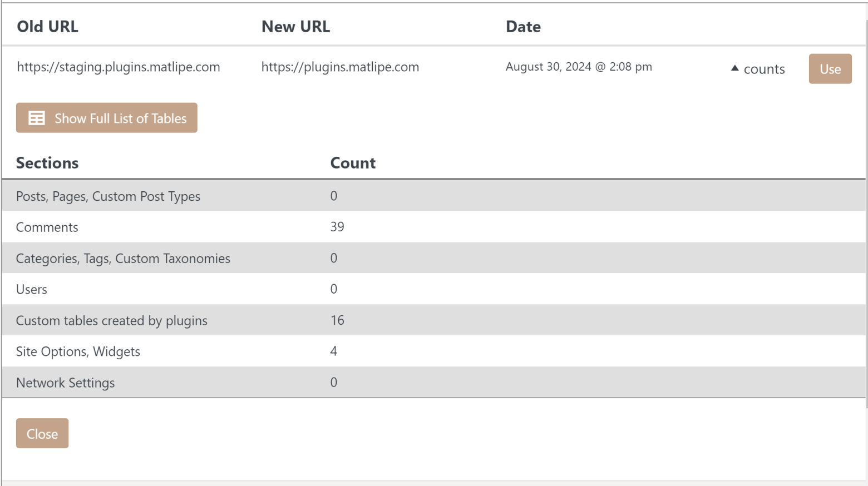
Task: Select the Users row
Action: point(32,290)
